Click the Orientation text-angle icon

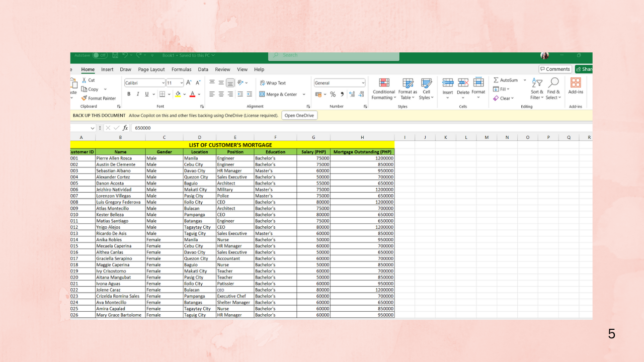click(240, 83)
